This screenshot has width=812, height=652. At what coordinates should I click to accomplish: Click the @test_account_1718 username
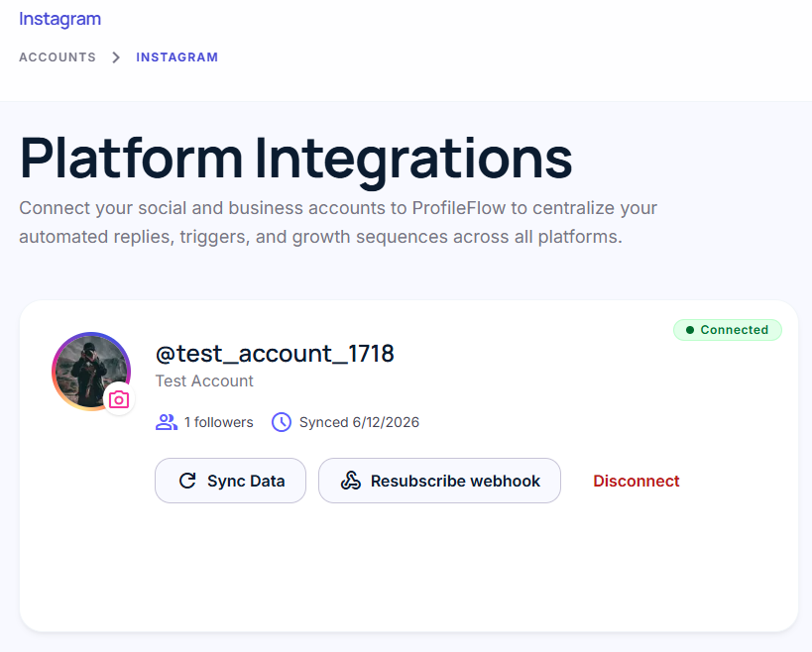[275, 354]
